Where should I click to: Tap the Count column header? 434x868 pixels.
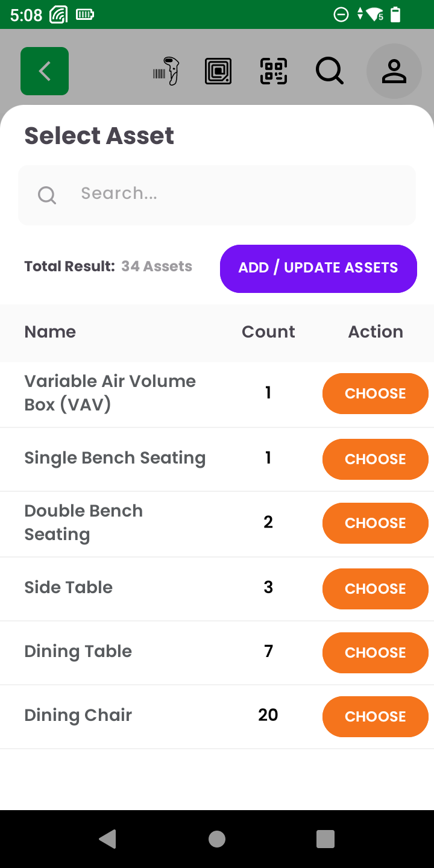pyautogui.click(x=268, y=332)
